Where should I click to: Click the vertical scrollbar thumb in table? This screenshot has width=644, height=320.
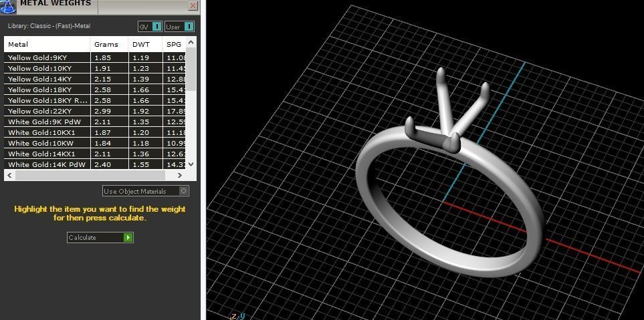(x=191, y=69)
